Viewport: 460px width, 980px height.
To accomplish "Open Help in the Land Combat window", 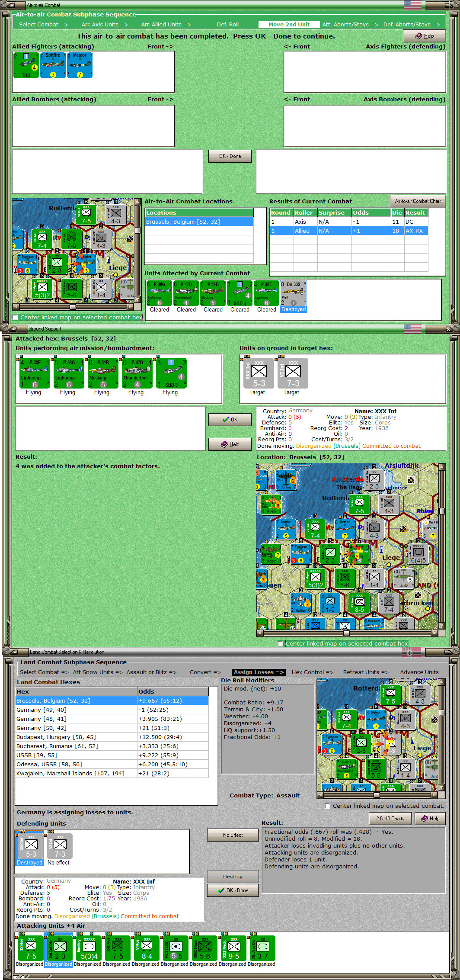I will coord(430,819).
